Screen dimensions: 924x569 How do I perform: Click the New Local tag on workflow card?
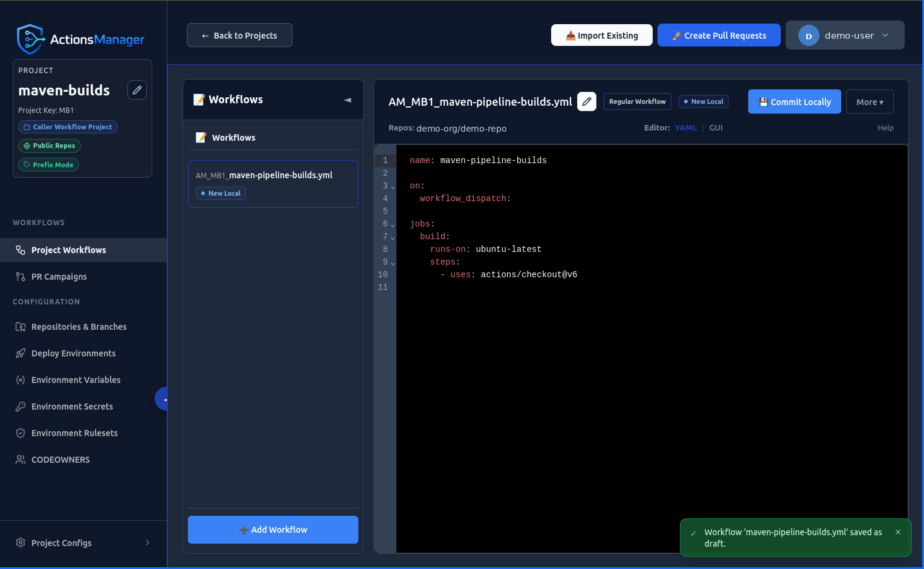tap(221, 193)
